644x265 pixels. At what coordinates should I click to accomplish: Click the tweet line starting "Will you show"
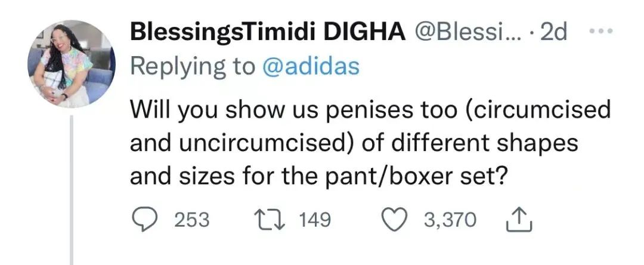point(370,110)
